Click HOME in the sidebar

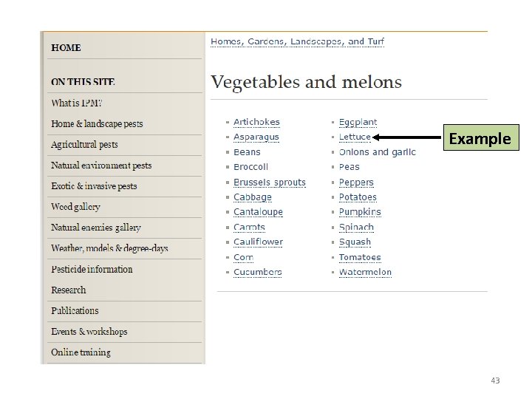click(66, 48)
